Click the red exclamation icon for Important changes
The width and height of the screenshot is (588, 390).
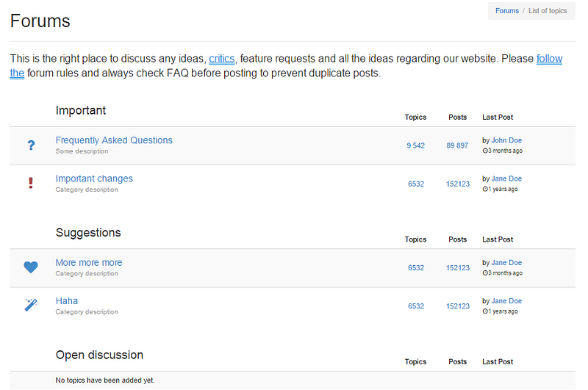tap(31, 183)
